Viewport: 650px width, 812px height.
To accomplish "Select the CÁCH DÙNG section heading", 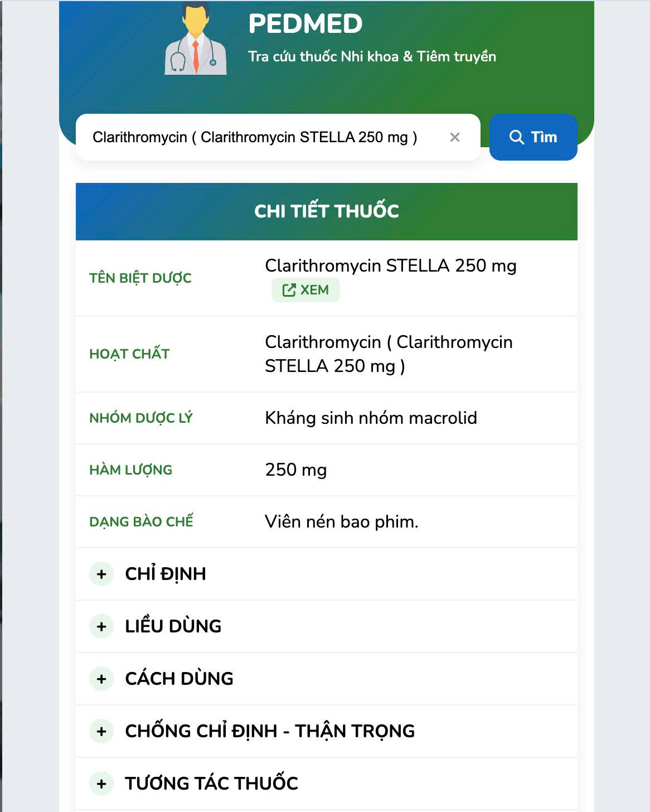I will [x=179, y=679].
